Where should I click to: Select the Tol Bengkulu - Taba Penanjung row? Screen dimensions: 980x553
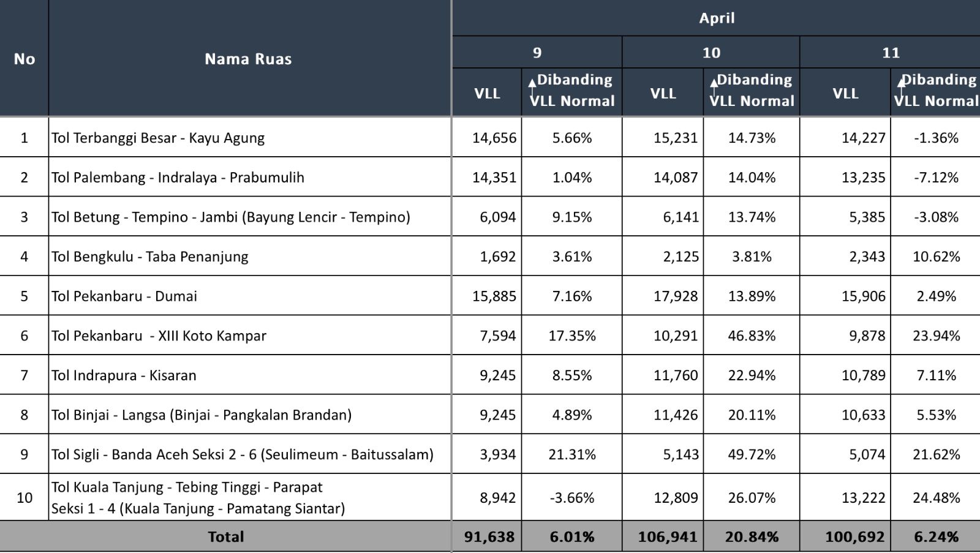150,257
